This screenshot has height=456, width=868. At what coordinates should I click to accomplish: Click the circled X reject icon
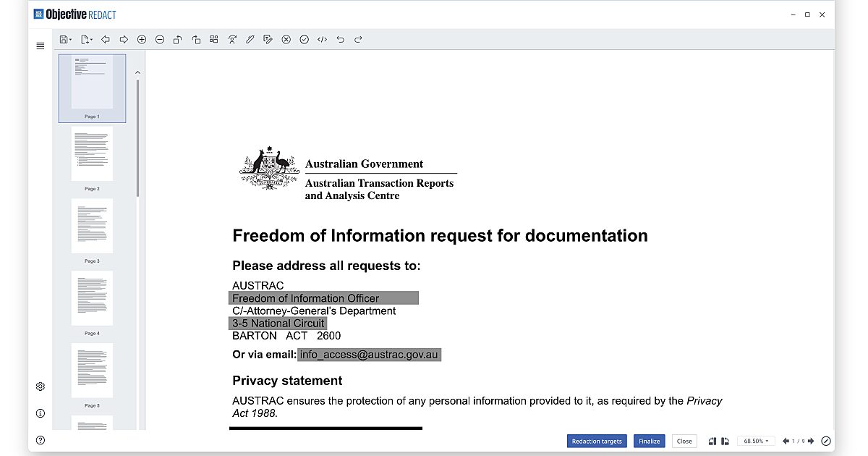click(286, 40)
